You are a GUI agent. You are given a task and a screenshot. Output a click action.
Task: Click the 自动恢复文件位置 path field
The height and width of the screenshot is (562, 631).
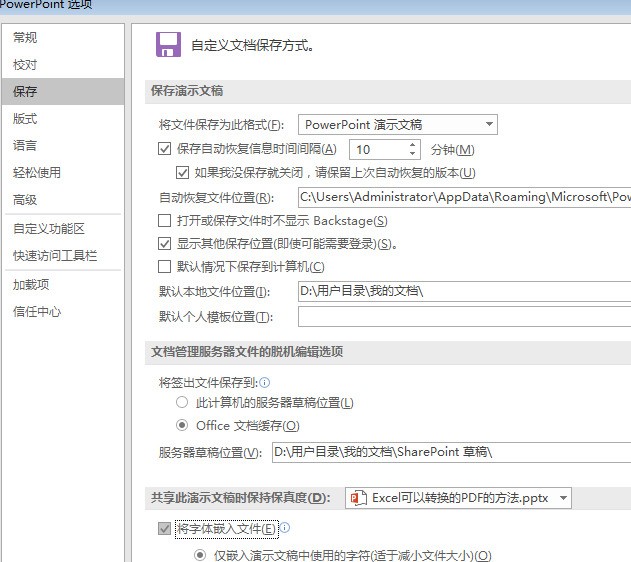pos(464,197)
